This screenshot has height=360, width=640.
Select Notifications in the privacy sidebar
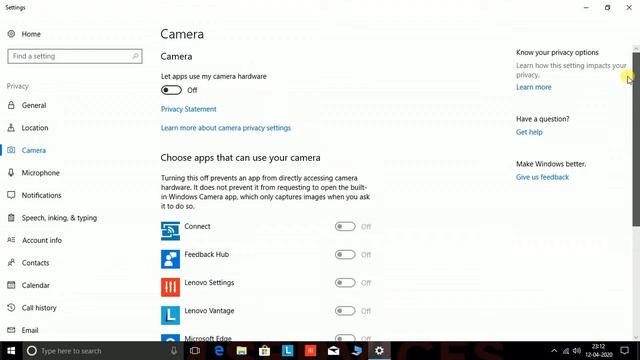coord(41,195)
